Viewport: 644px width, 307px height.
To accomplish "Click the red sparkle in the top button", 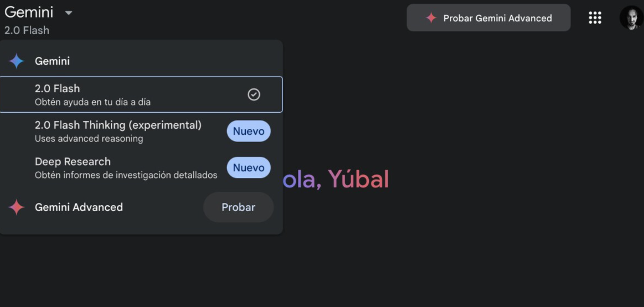I will pyautogui.click(x=431, y=18).
